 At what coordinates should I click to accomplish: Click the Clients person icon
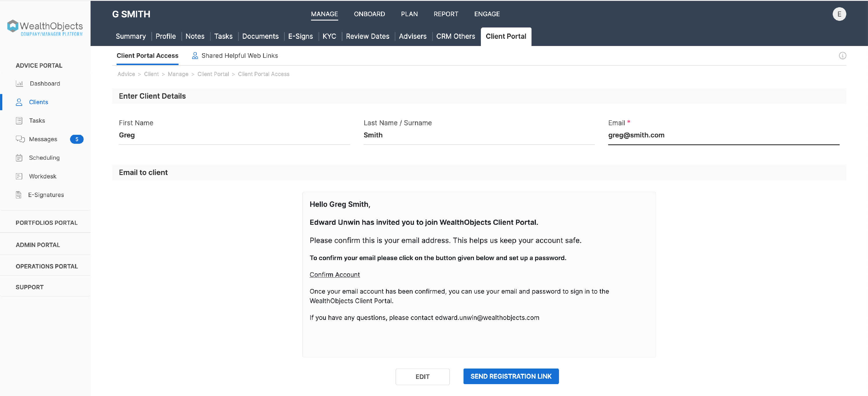click(19, 102)
